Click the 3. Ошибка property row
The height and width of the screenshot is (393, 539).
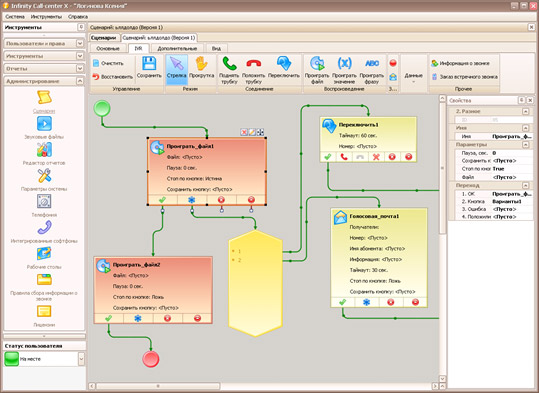[x=494, y=209]
